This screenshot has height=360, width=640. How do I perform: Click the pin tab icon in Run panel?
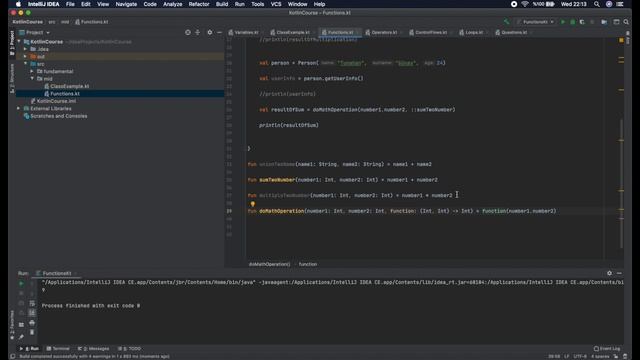point(21,337)
